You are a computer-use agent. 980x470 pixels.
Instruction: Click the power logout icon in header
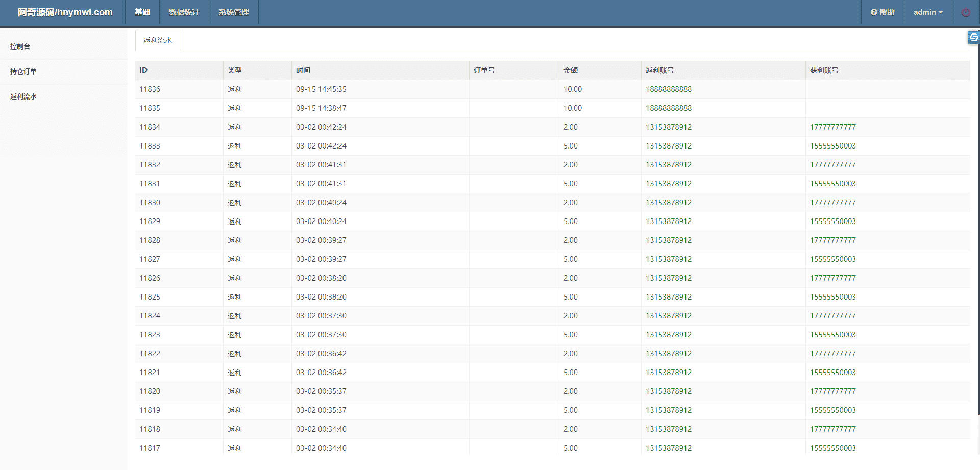coord(965,13)
